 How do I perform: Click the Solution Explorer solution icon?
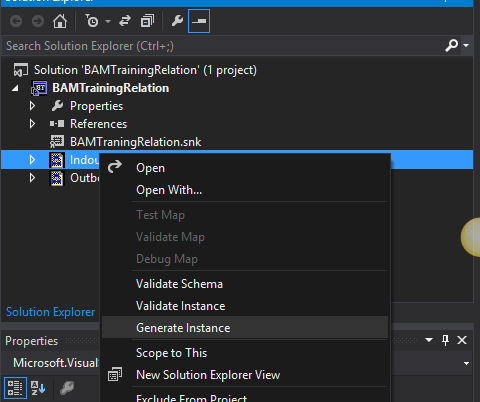point(21,70)
